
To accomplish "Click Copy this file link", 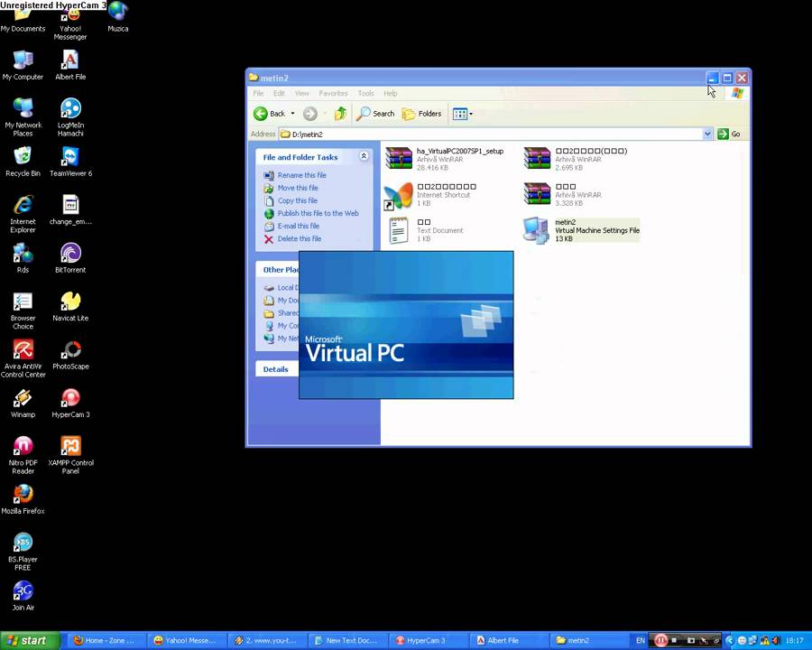I will coord(298,200).
